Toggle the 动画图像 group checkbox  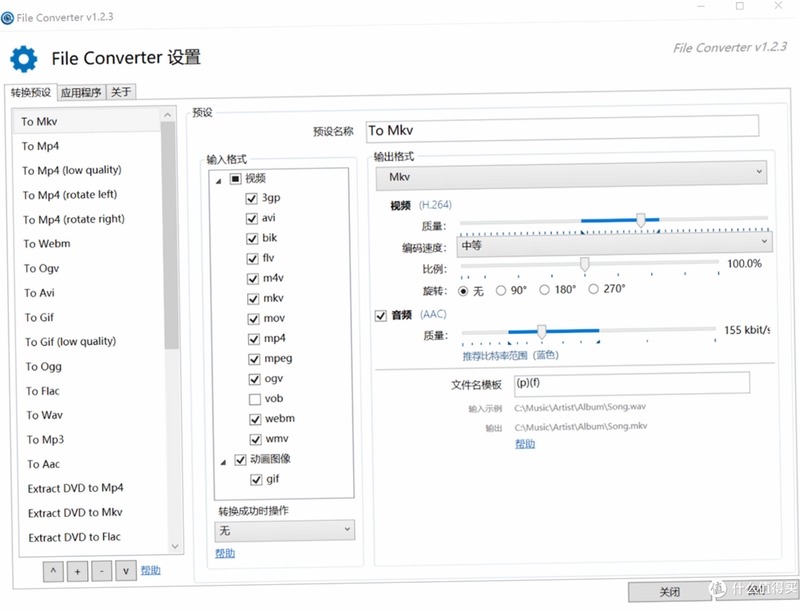click(240, 460)
